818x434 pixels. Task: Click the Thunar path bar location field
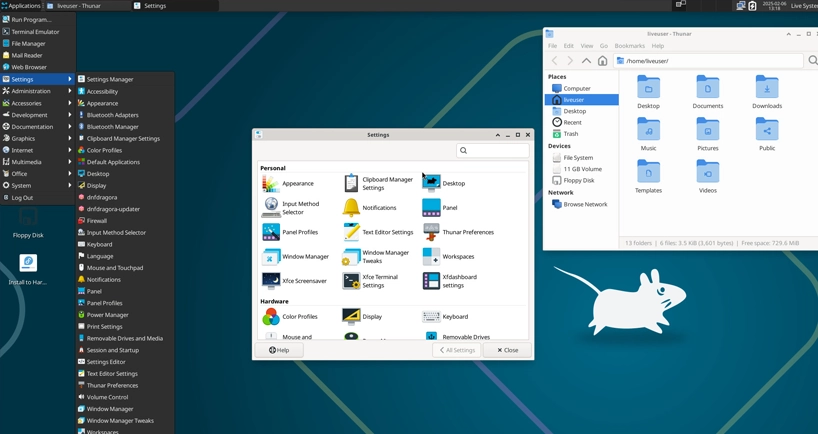[708, 61]
